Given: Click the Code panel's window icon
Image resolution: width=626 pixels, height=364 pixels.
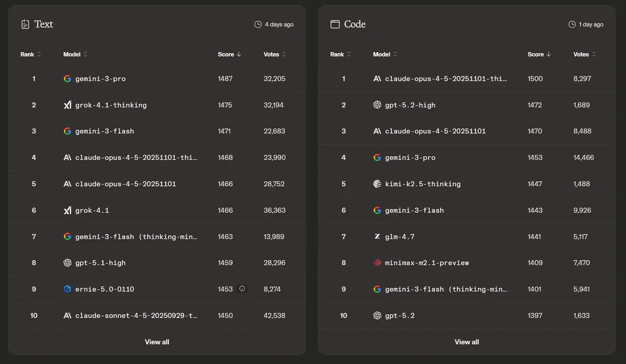Looking at the screenshot, I should (x=334, y=24).
